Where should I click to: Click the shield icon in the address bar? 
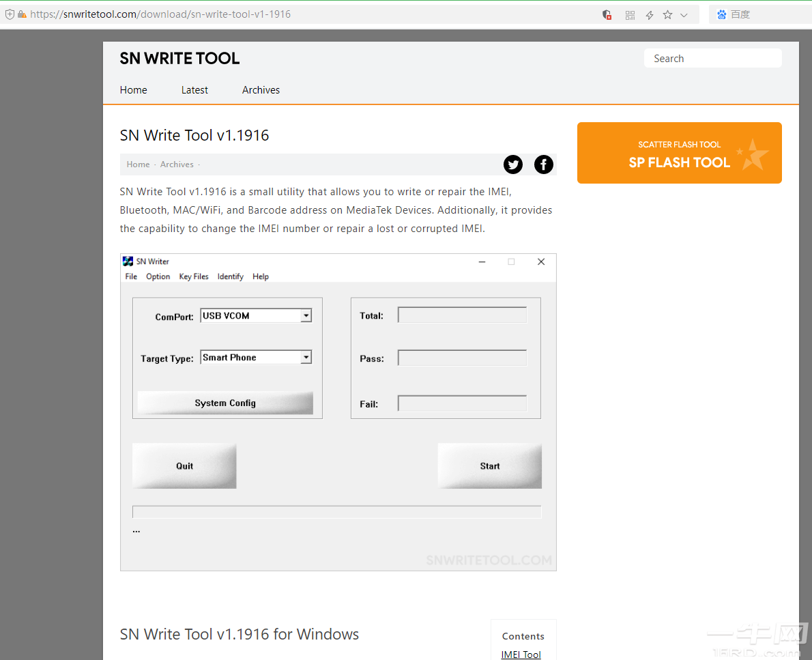coord(10,14)
